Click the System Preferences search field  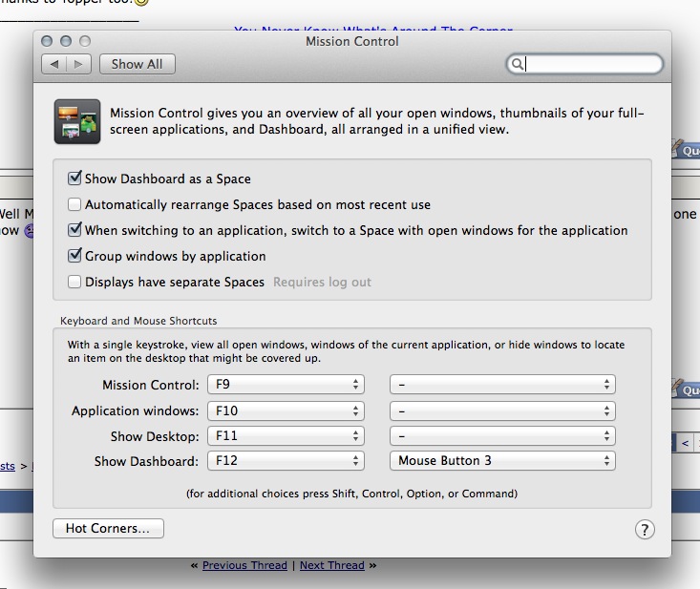click(584, 64)
